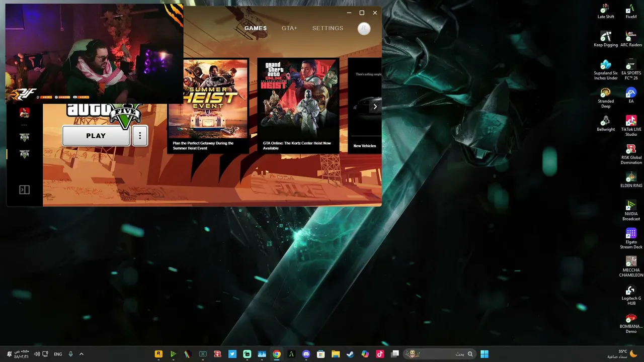Switch to the GTA+ tab

pos(289,28)
